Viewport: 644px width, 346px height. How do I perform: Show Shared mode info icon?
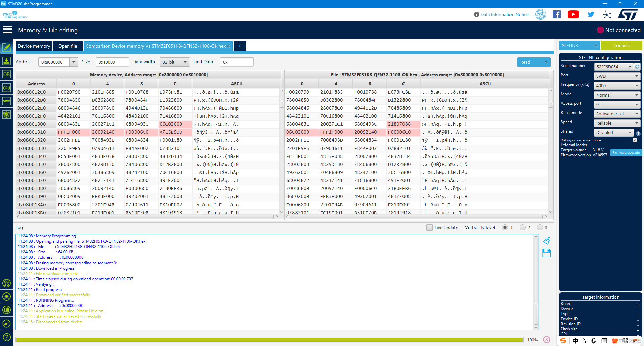point(638,133)
